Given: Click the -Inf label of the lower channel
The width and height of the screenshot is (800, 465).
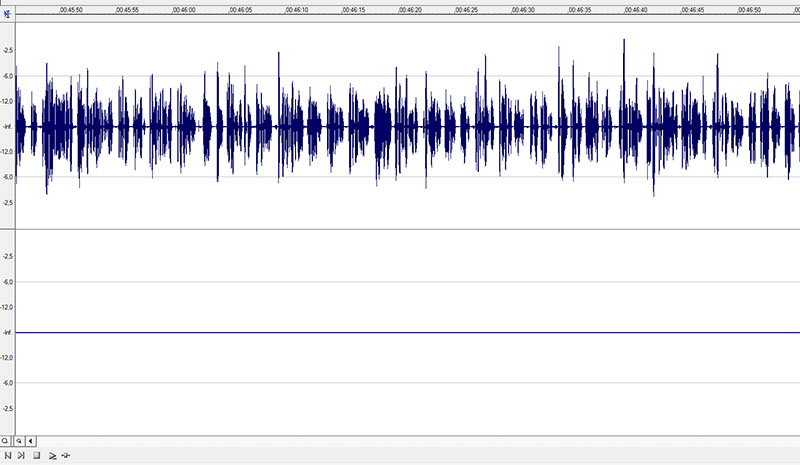Looking at the screenshot, I should point(7,332).
